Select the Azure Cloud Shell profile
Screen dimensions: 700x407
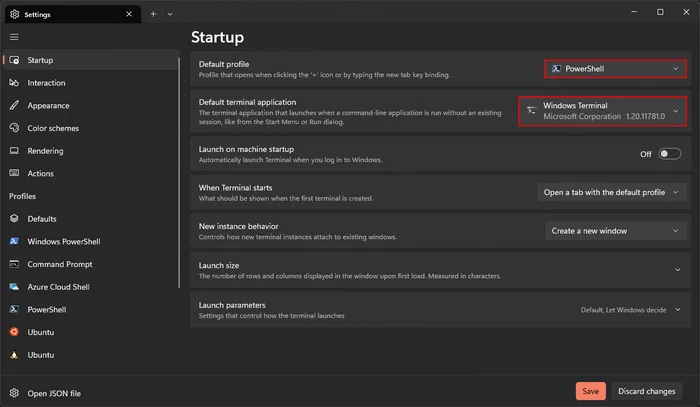click(x=89, y=287)
